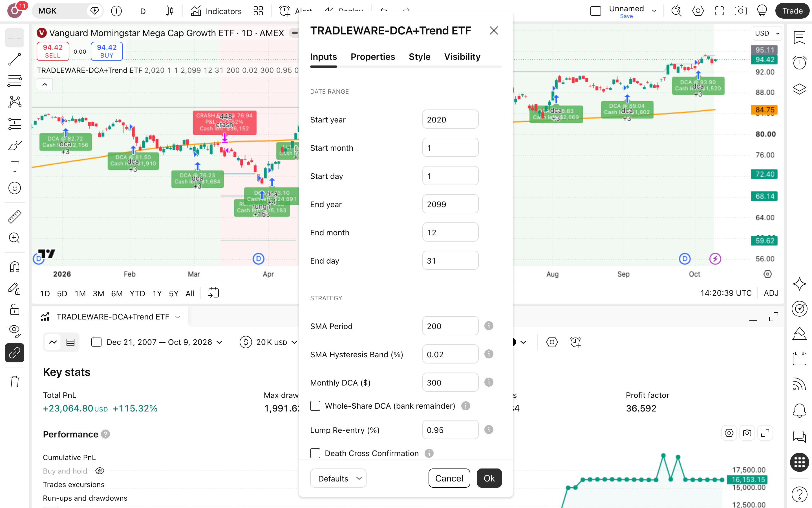The width and height of the screenshot is (812, 508).
Task: Open the help center
Action: pos(799,494)
